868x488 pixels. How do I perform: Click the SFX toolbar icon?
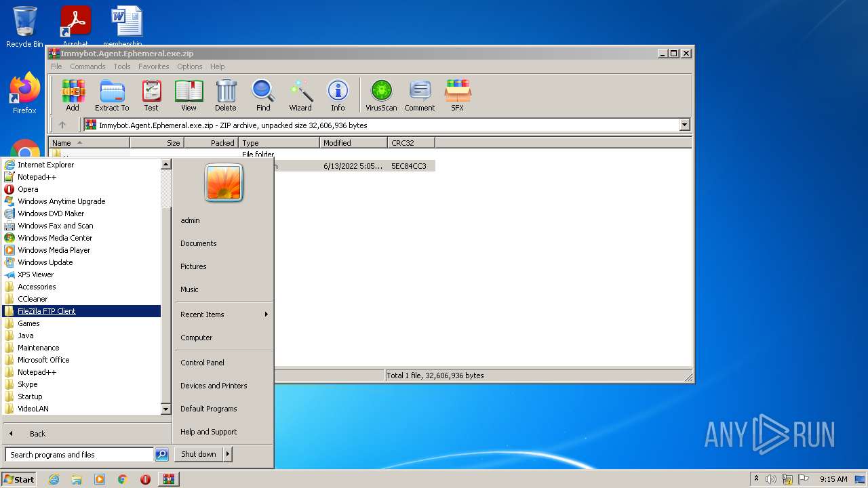[458, 95]
